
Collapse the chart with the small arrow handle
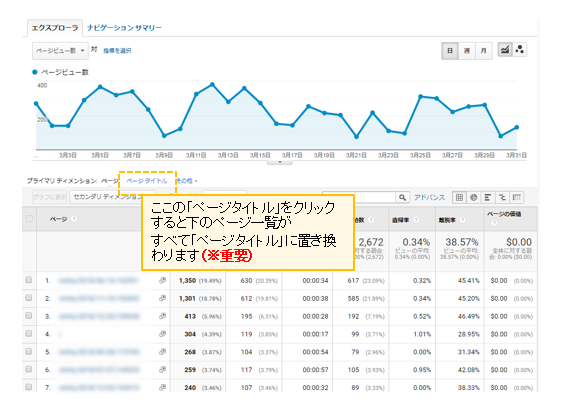pyautogui.click(x=280, y=162)
